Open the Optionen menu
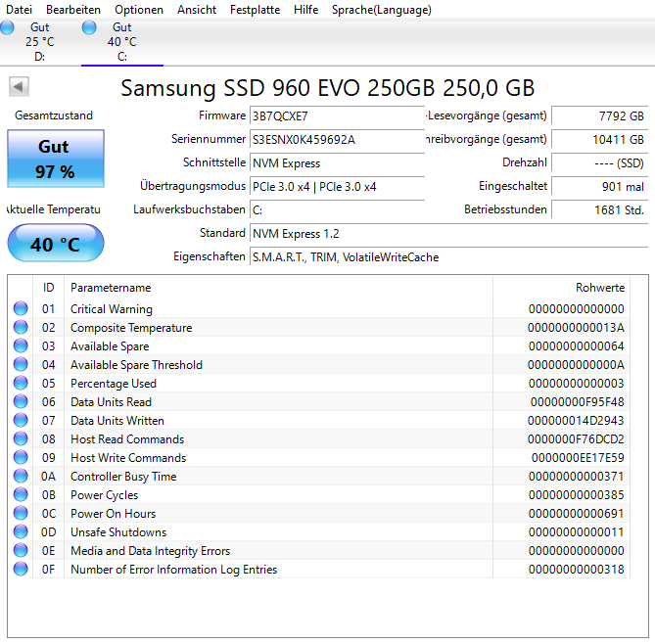Screen dimensions: 655x644 [139, 10]
